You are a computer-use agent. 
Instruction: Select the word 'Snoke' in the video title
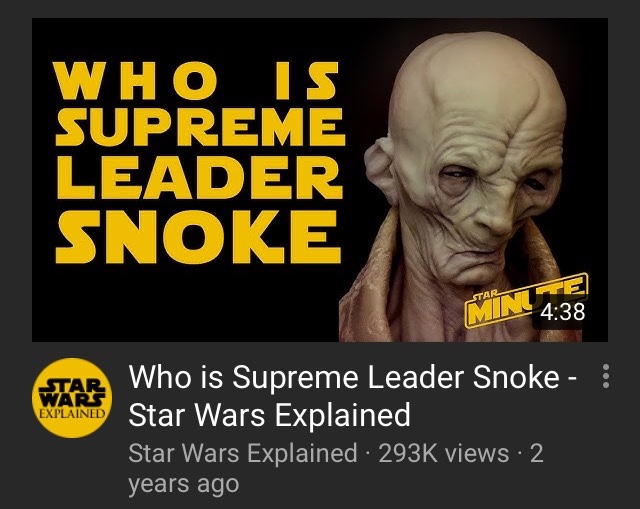(x=516, y=377)
